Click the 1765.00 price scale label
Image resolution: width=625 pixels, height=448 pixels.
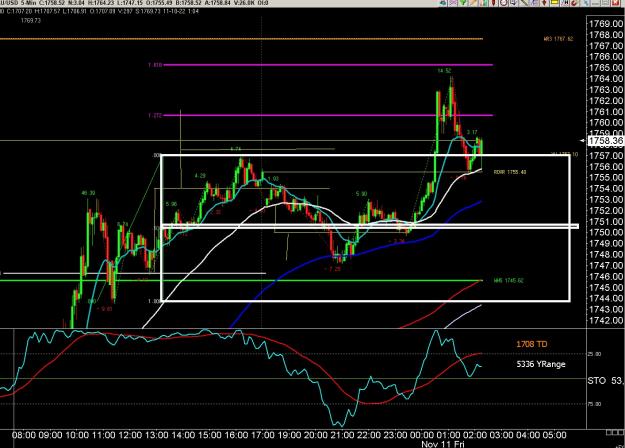tap(606, 67)
